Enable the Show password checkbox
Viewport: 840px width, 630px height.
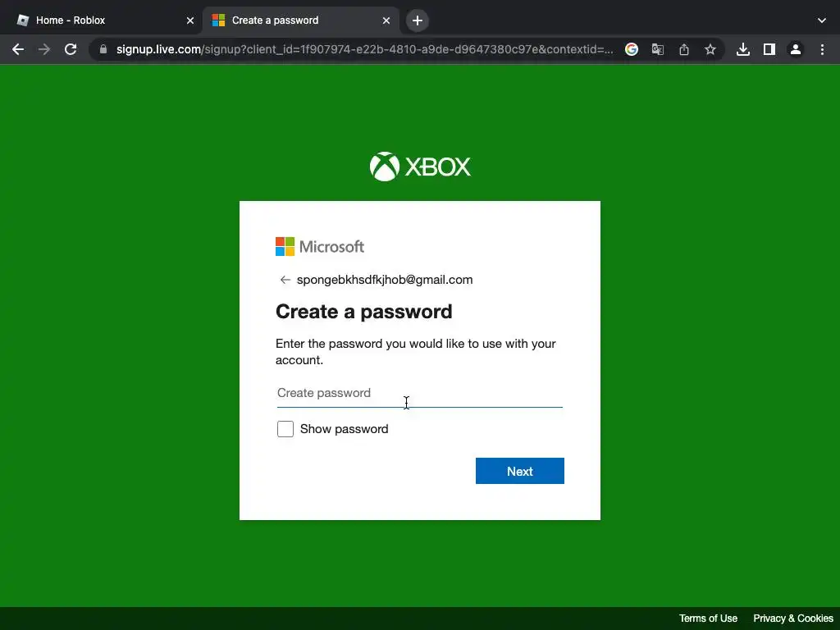coord(285,428)
